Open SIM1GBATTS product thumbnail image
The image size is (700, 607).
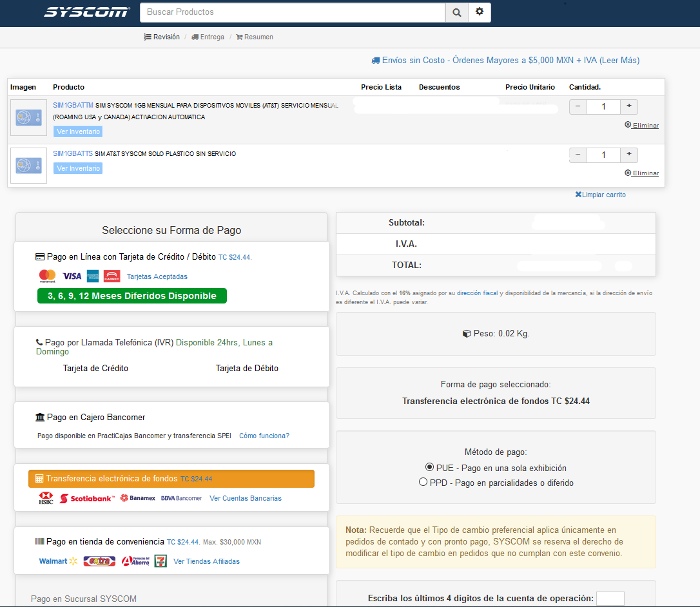pyautogui.click(x=28, y=166)
